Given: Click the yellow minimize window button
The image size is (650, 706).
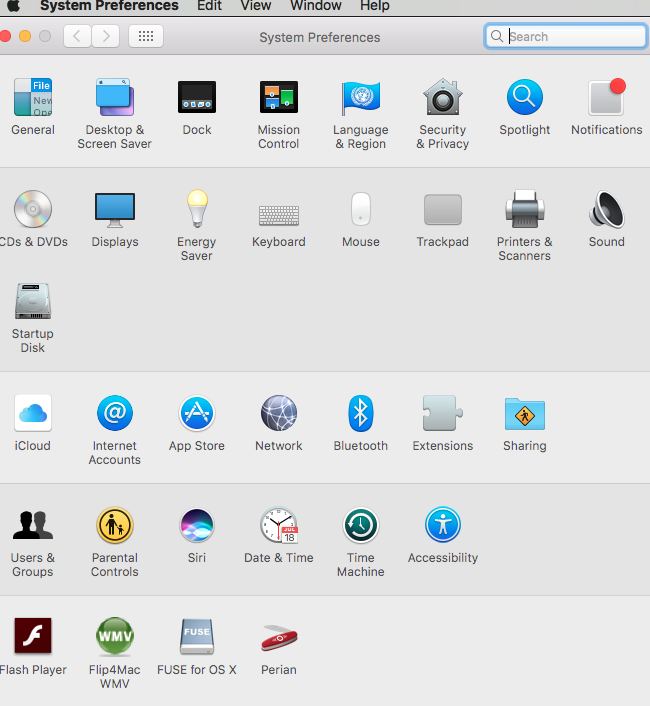Looking at the screenshot, I should (x=25, y=36).
